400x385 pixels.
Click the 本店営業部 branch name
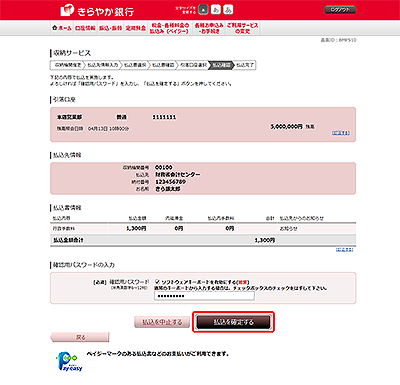tap(69, 117)
